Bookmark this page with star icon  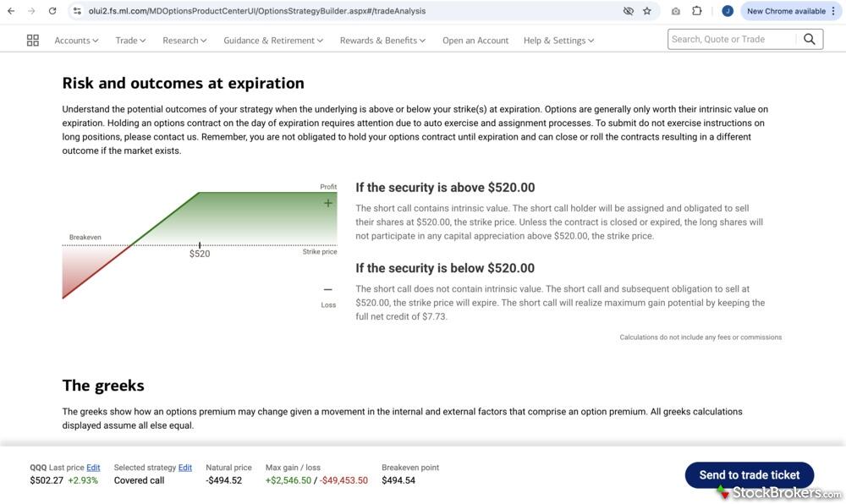(647, 11)
